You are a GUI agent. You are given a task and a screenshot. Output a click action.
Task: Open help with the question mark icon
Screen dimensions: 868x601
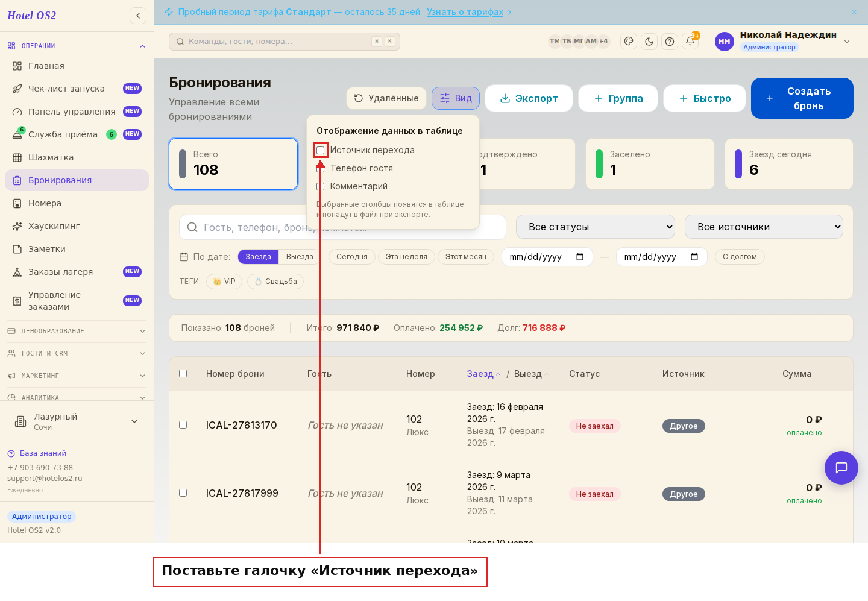pos(670,41)
